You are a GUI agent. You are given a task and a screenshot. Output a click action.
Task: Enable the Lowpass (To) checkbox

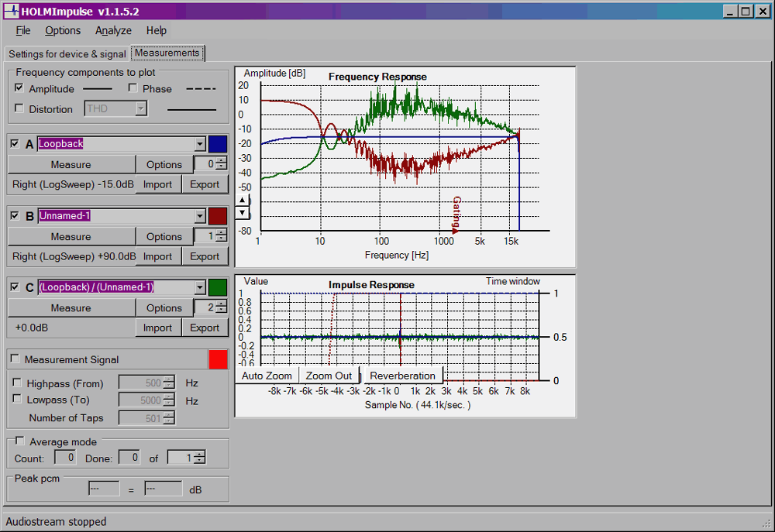coord(17,399)
